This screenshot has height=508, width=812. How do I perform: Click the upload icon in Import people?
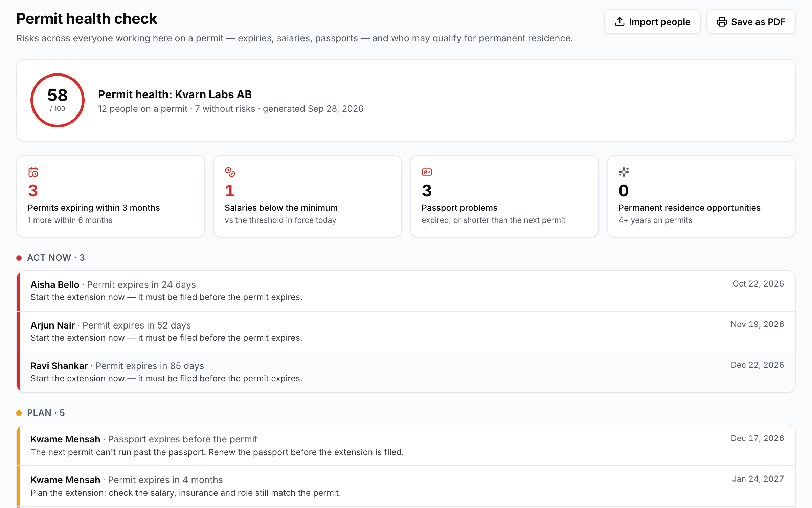coord(619,22)
